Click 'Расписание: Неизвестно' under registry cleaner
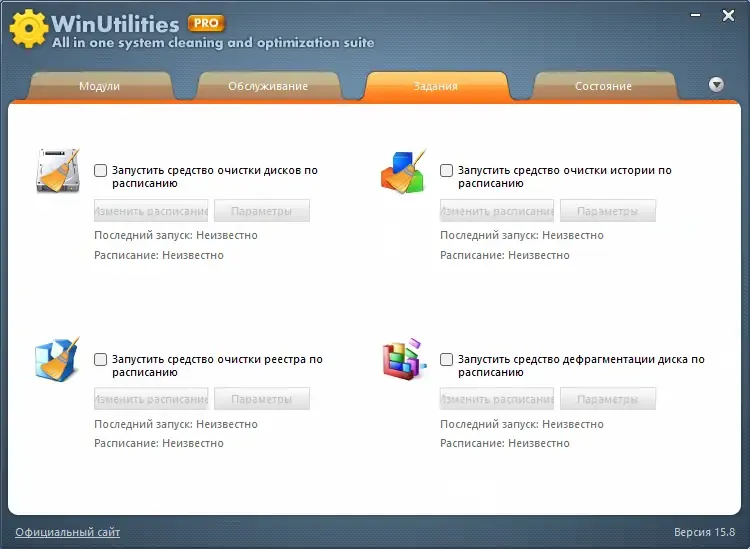 point(159,443)
